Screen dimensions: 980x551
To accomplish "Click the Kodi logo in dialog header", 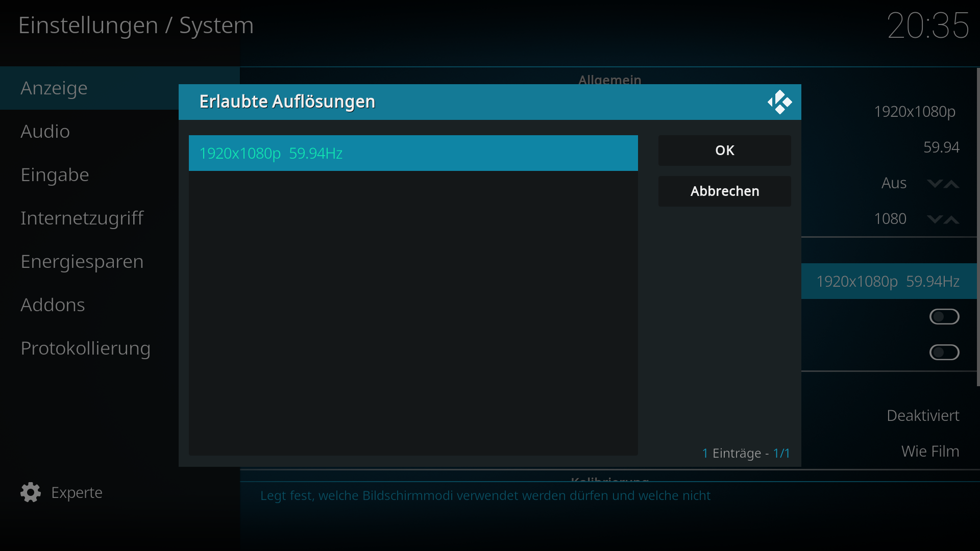I will (x=779, y=102).
